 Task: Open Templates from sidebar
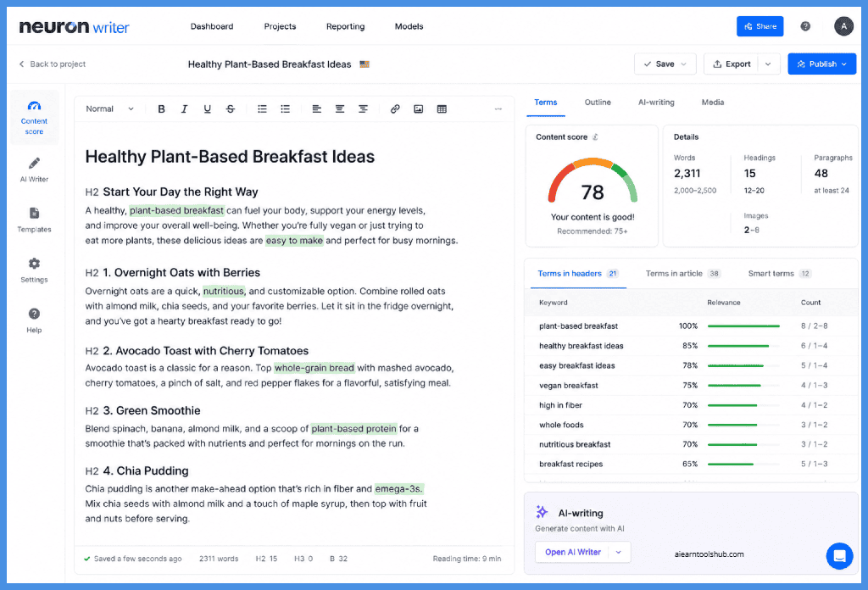click(34, 220)
